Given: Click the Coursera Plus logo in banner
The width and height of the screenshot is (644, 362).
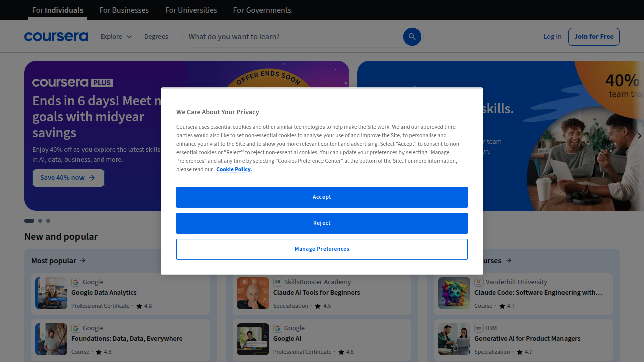Looking at the screenshot, I should (x=72, y=83).
